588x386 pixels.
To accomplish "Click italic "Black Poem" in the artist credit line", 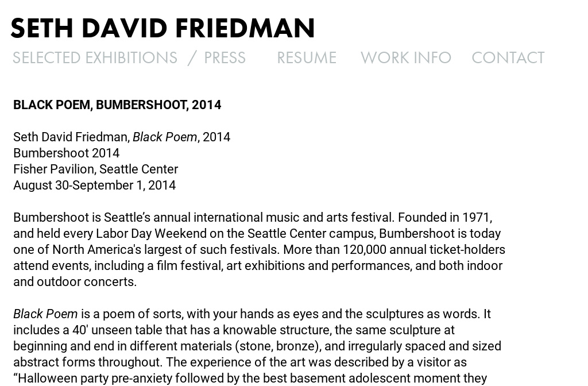I will pos(165,137).
